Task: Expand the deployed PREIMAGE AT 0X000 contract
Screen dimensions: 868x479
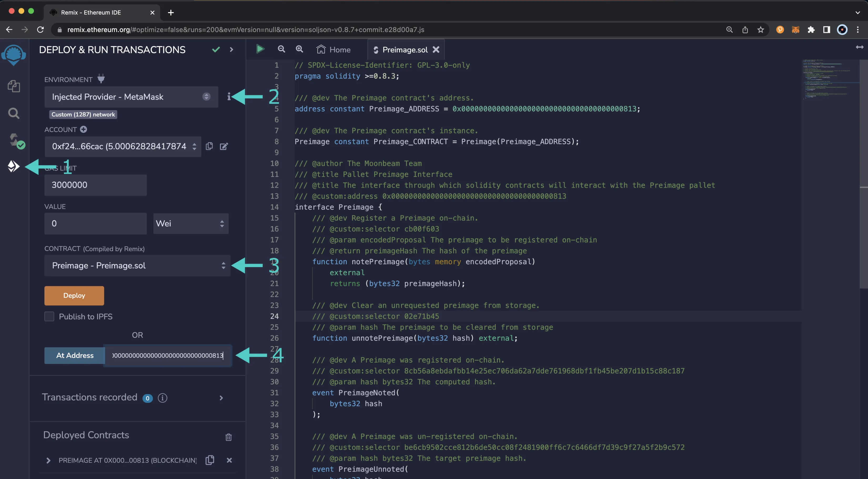Action: [x=48, y=460]
